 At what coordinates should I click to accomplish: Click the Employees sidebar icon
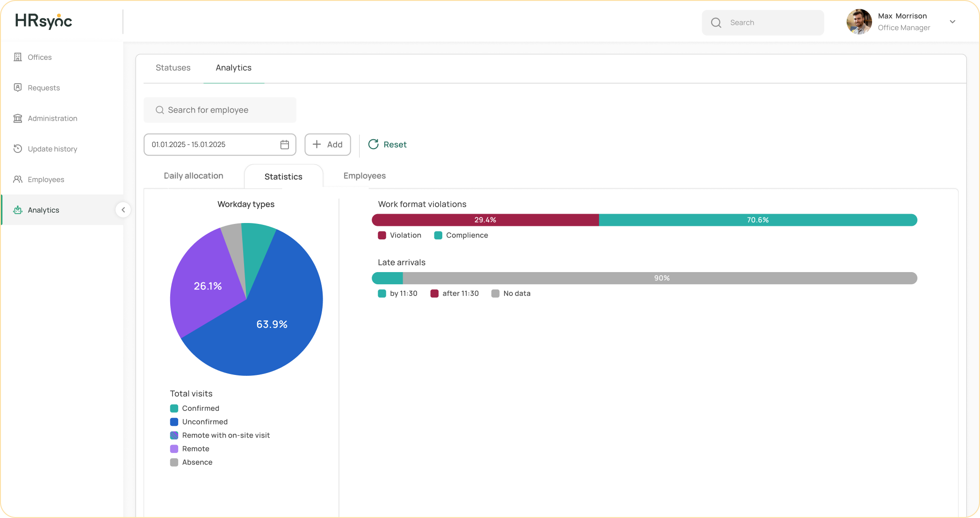(18, 178)
